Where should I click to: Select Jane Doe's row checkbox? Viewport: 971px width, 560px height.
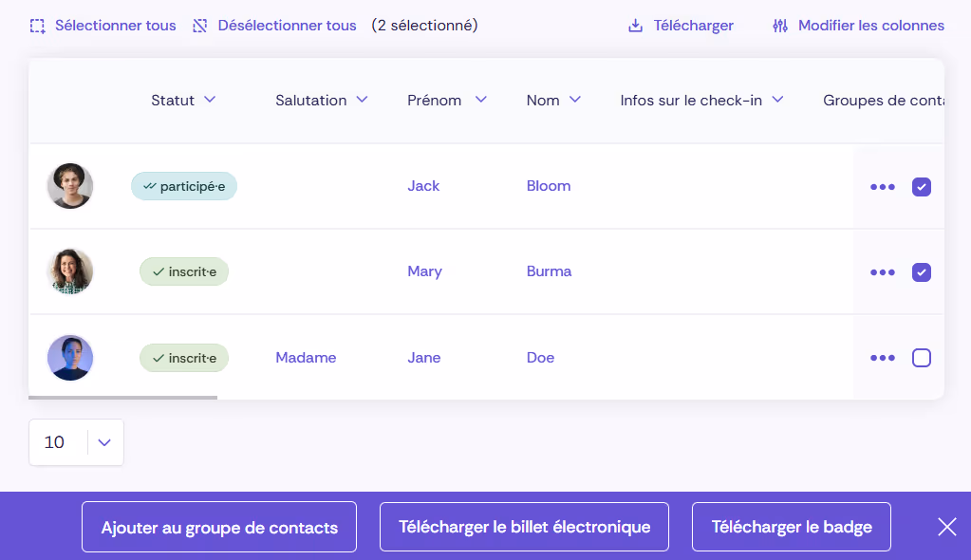(x=921, y=358)
